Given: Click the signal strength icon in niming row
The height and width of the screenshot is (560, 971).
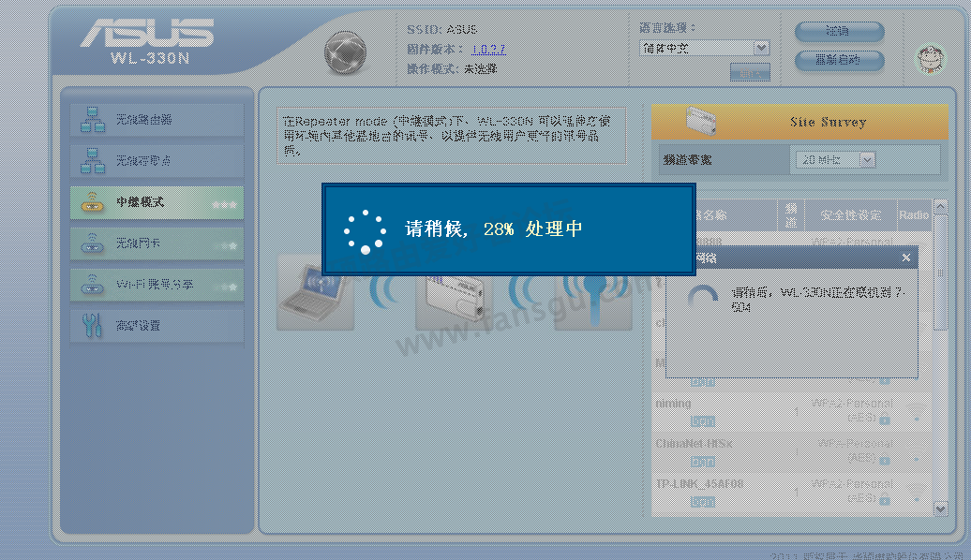Looking at the screenshot, I should [x=916, y=411].
